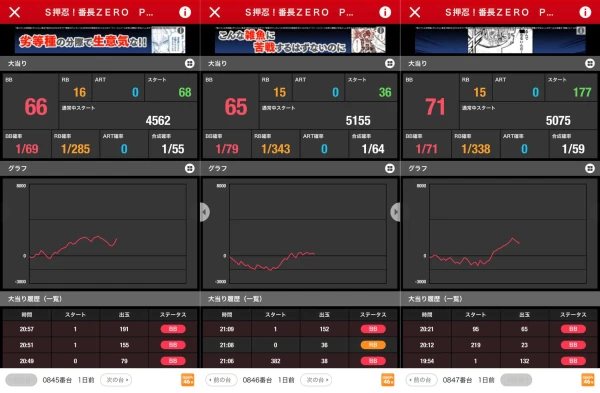Select orange RB status at 21:08 row
The height and width of the screenshot is (393, 600).
373,345
